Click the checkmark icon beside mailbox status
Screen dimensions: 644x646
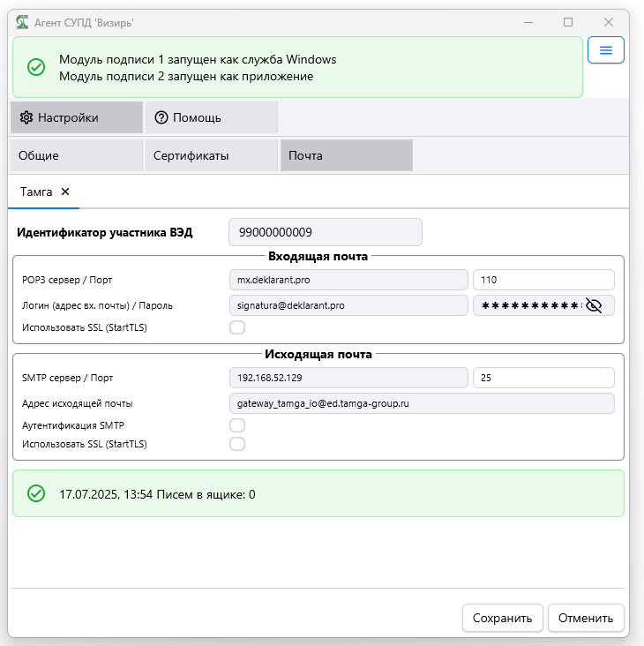click(36, 493)
